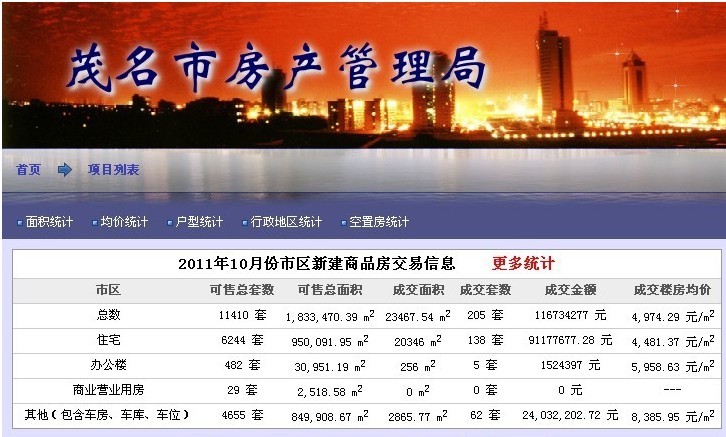
Task: Open the 空置房统计 statistics page
Action: coord(378,222)
